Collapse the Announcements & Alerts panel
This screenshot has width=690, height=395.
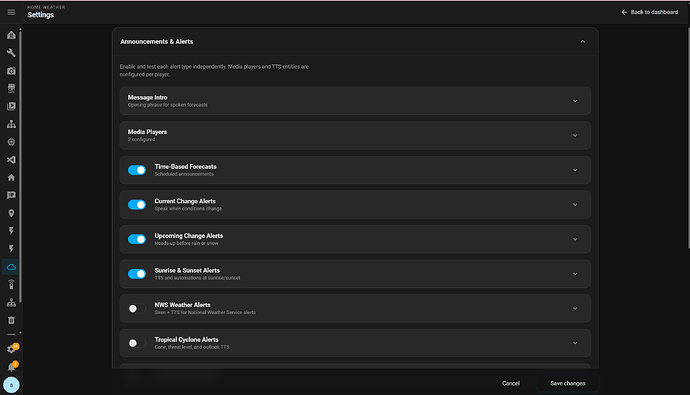tap(582, 42)
